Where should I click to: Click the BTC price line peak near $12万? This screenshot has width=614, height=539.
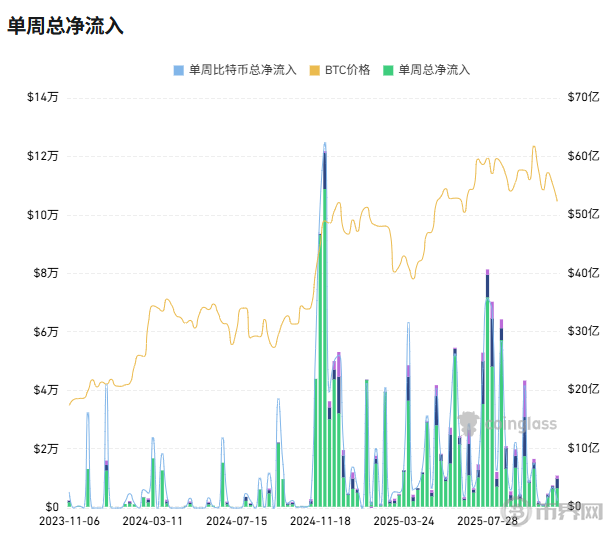[x=534, y=147]
